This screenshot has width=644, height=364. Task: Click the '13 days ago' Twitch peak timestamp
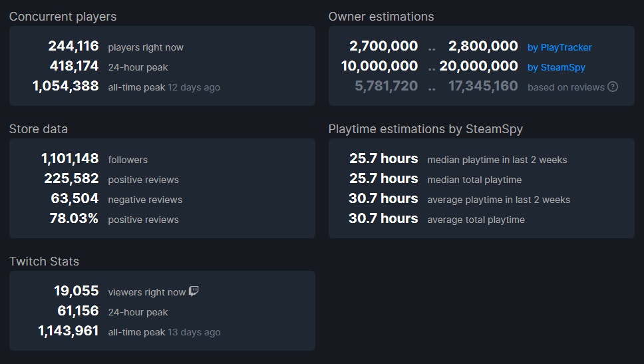tap(194, 332)
